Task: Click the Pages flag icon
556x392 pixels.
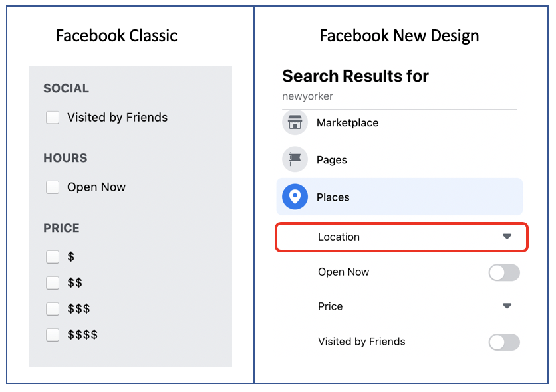Action: [295, 159]
